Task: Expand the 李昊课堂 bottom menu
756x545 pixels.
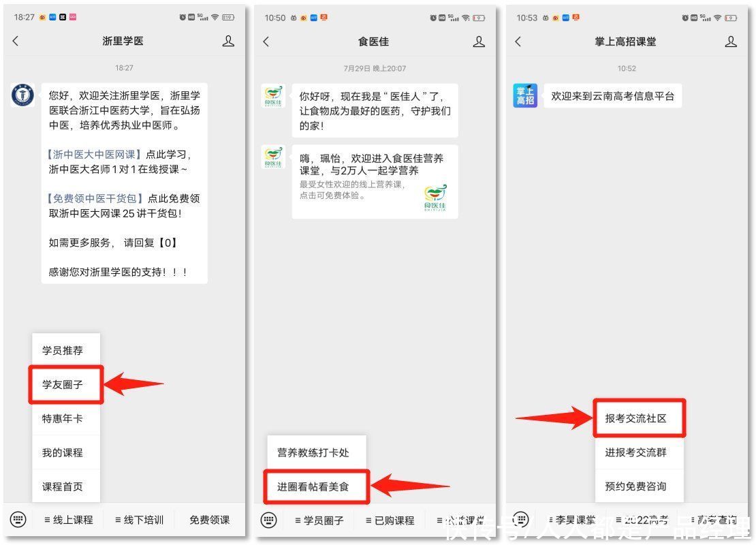Action: click(572, 520)
